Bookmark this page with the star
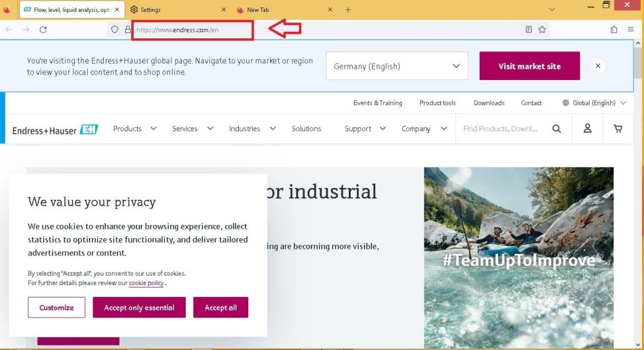This screenshot has height=350, width=644. pos(542,29)
